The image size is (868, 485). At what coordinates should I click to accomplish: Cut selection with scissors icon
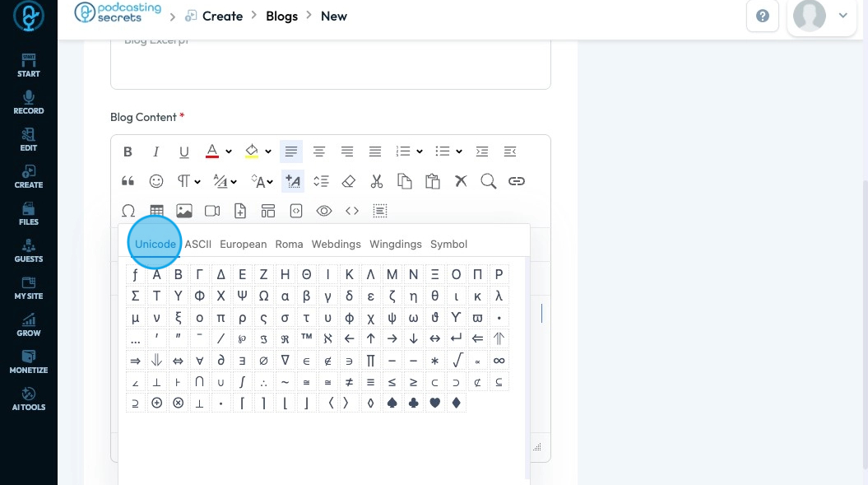[377, 181]
